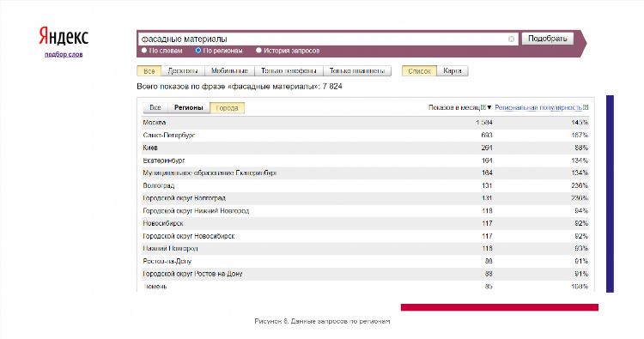Open help icon next to Региональная популярность
The height and width of the screenshot is (339, 644).
tap(586, 107)
